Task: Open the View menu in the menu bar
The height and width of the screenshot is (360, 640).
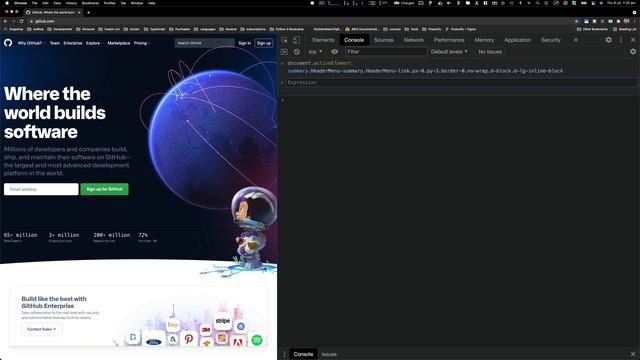Action: [57, 3]
